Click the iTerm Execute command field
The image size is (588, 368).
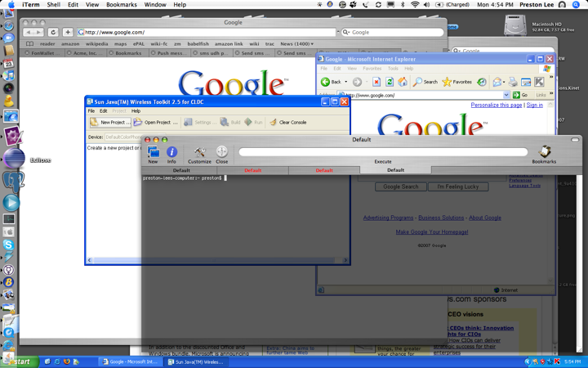click(x=383, y=152)
